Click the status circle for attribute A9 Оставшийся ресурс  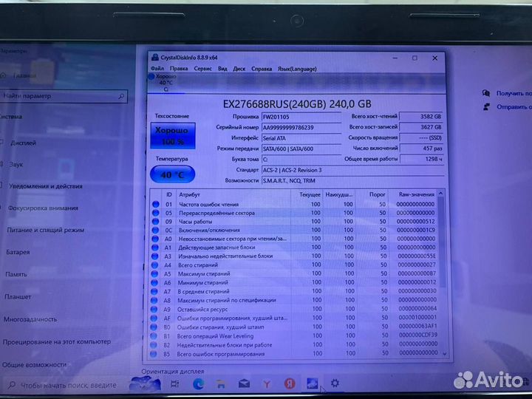click(x=154, y=309)
